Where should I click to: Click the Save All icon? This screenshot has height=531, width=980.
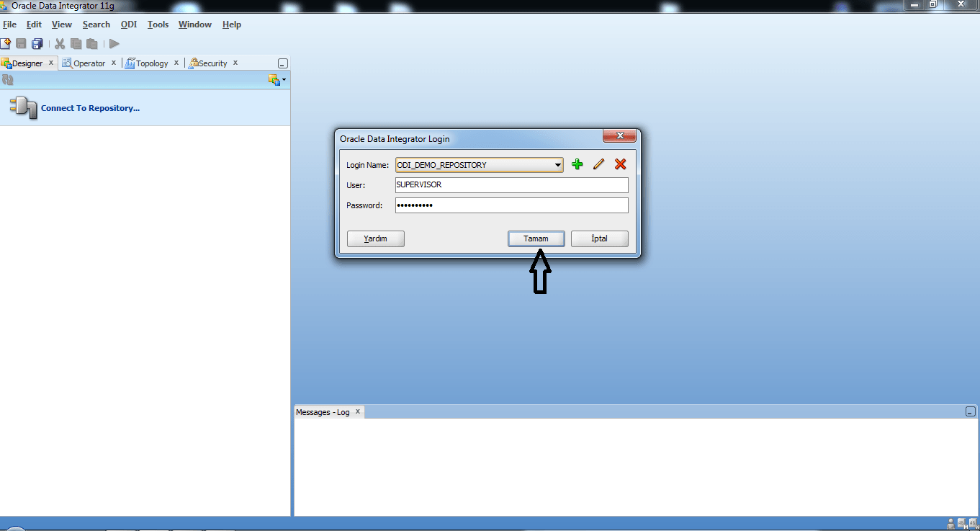tap(37, 43)
